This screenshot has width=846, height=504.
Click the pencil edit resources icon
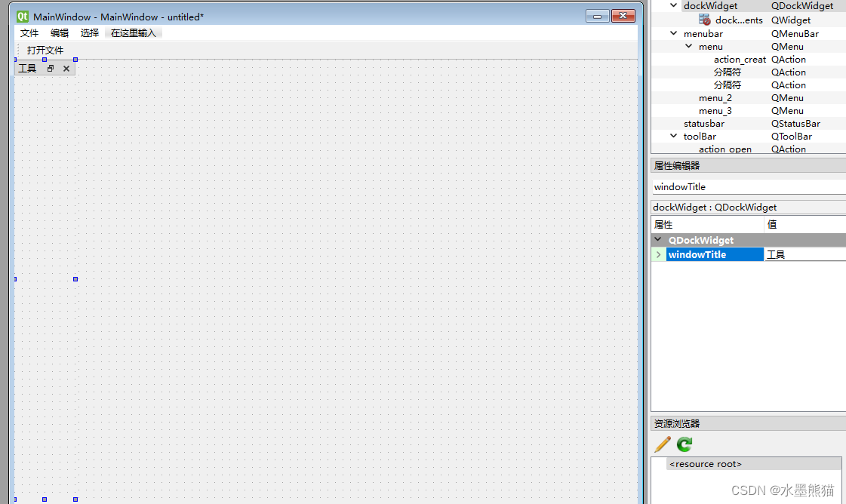click(663, 444)
